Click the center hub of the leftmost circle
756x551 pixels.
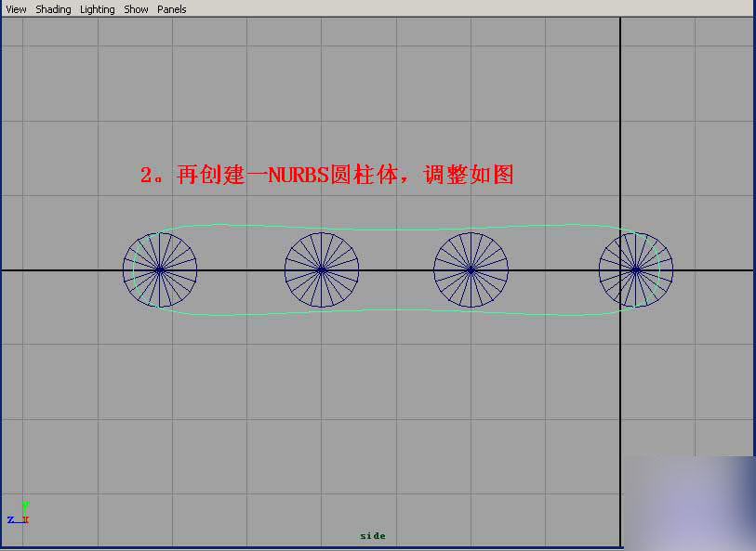click(160, 270)
